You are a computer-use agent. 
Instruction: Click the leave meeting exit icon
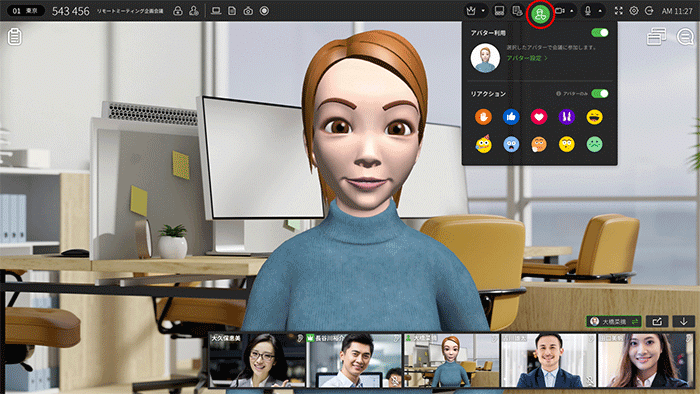coord(650,11)
